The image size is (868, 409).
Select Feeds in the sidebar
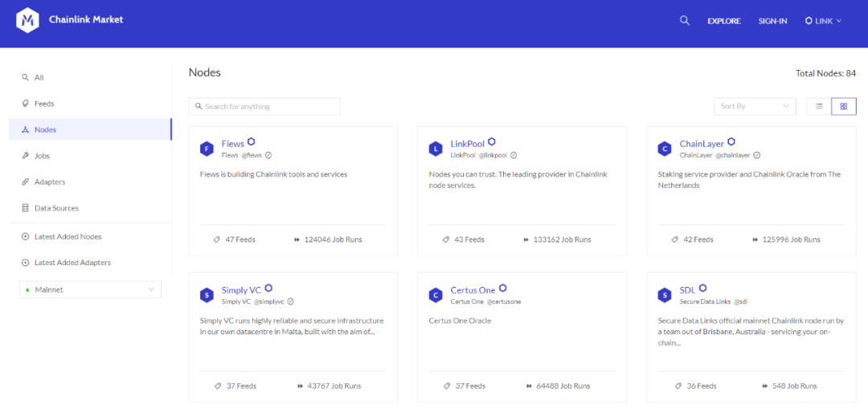(x=44, y=104)
